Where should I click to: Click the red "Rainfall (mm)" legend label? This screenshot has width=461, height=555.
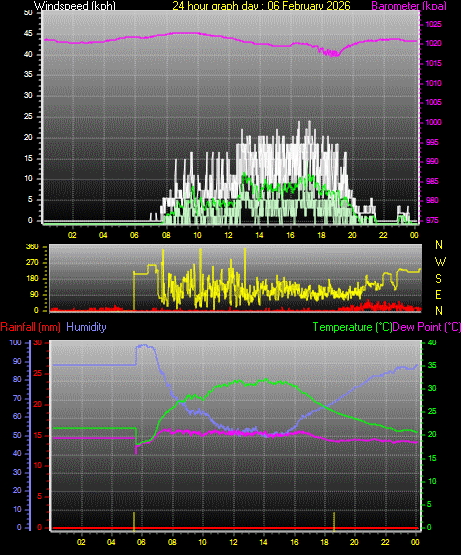[x=30, y=327]
